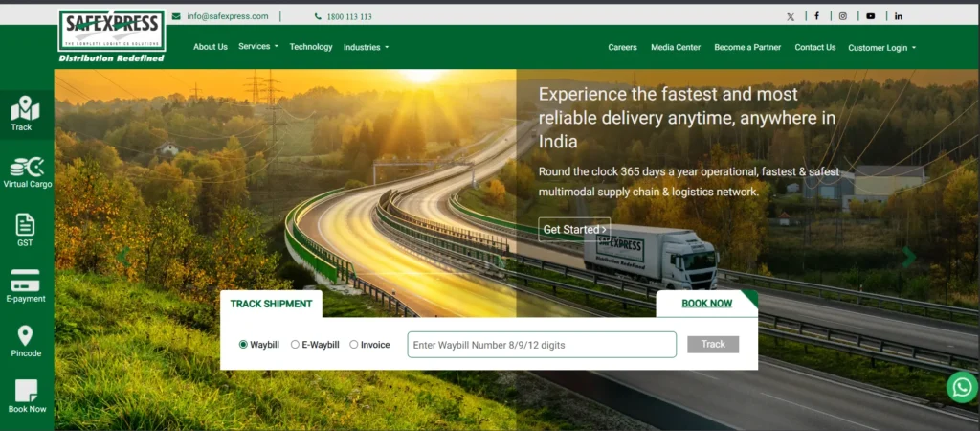Open the X (Twitter) social icon
The width and height of the screenshot is (980, 431).
pyautogui.click(x=791, y=17)
